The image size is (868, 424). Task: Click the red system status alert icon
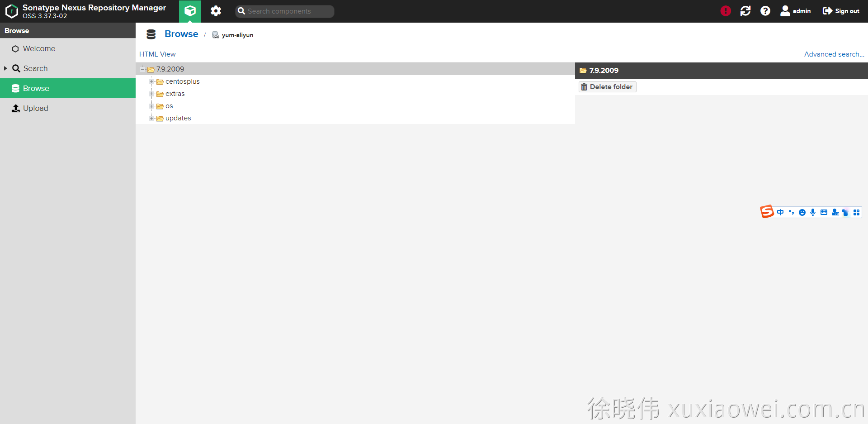click(x=726, y=11)
